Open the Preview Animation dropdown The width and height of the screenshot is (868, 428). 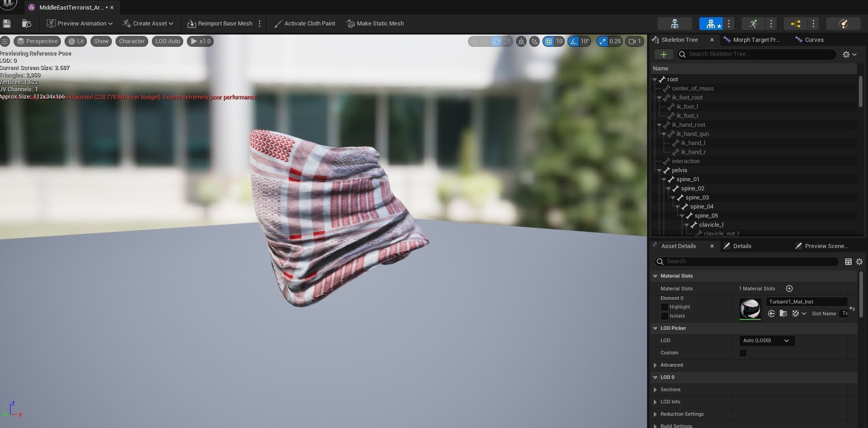tap(80, 24)
